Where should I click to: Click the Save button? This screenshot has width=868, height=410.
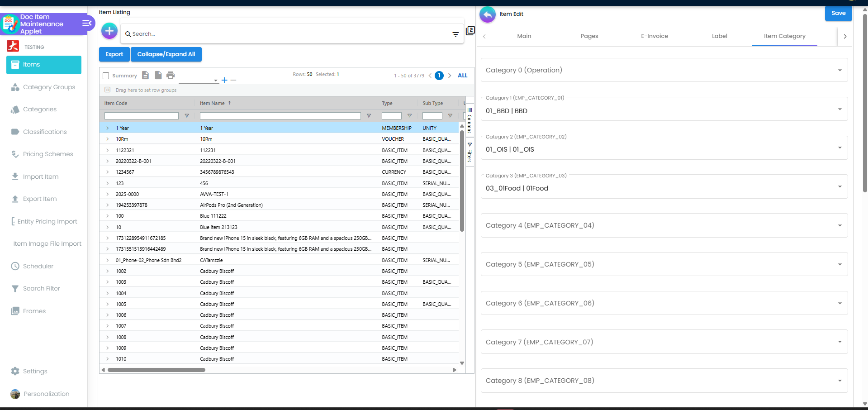tap(838, 13)
